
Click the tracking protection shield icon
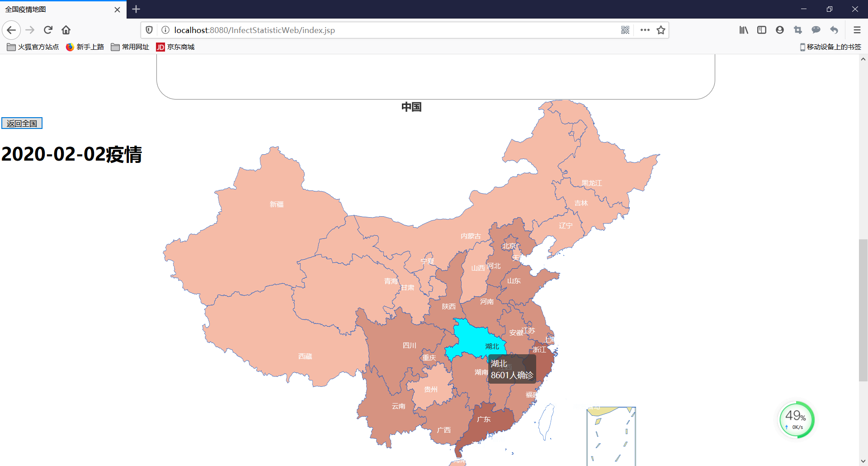[149, 30]
